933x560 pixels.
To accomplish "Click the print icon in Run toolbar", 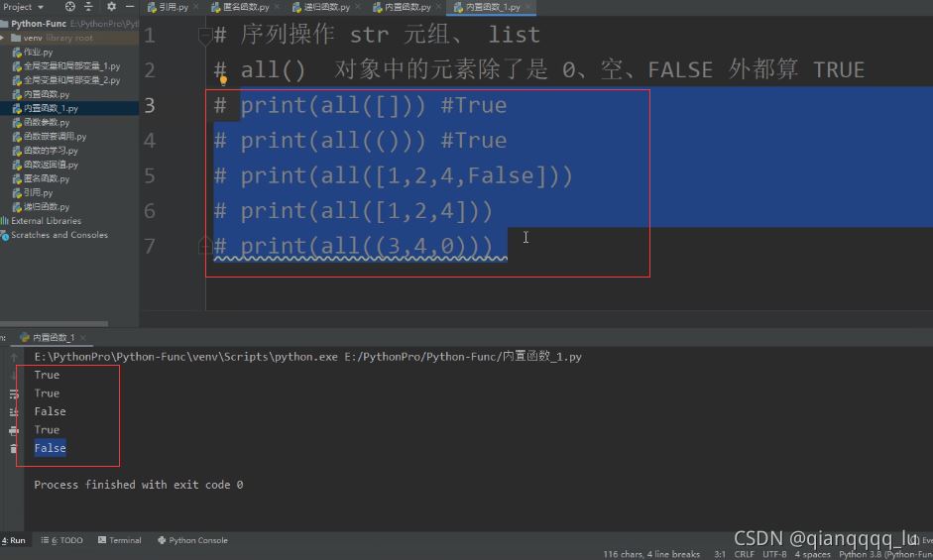I will tap(14, 430).
